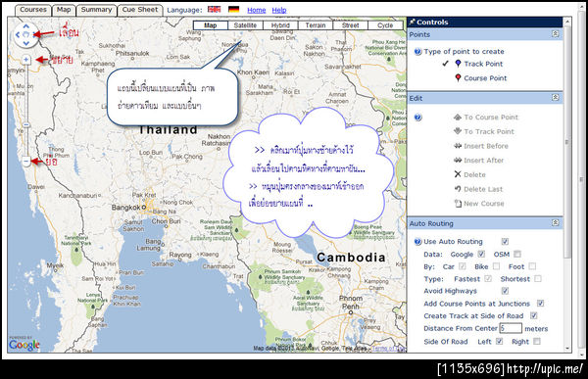Pan the map up with the top arrow
The image size is (588, 379).
tap(25, 26)
